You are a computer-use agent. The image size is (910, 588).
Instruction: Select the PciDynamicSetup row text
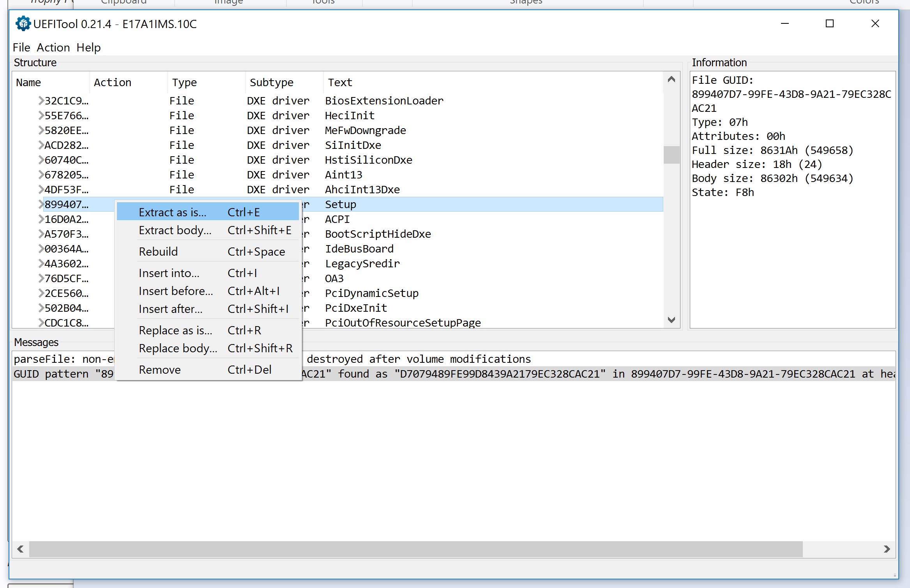[371, 293]
